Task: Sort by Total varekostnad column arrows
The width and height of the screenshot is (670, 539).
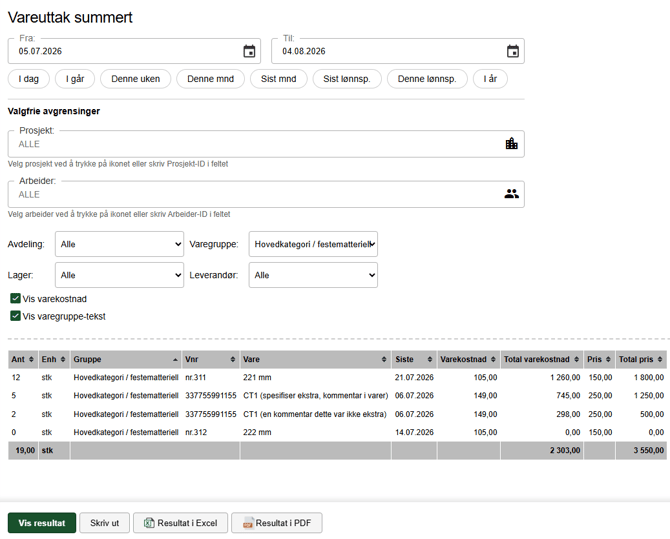Action: 576,359
